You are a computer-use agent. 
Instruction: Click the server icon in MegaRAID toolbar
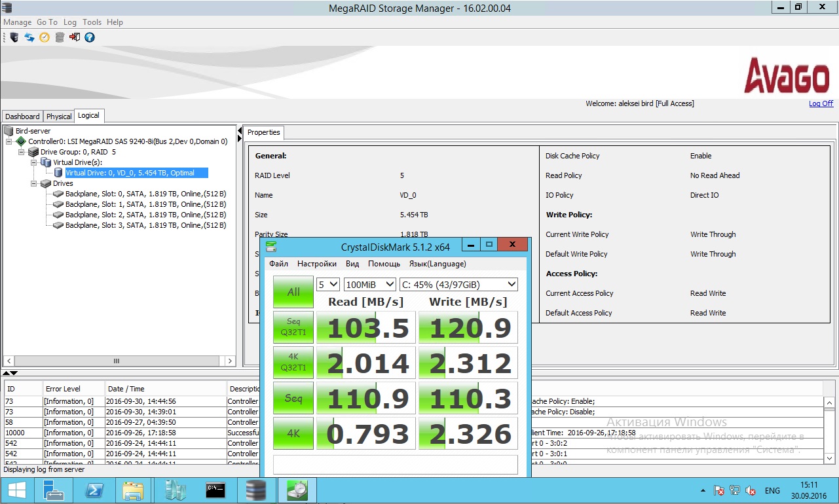14,37
